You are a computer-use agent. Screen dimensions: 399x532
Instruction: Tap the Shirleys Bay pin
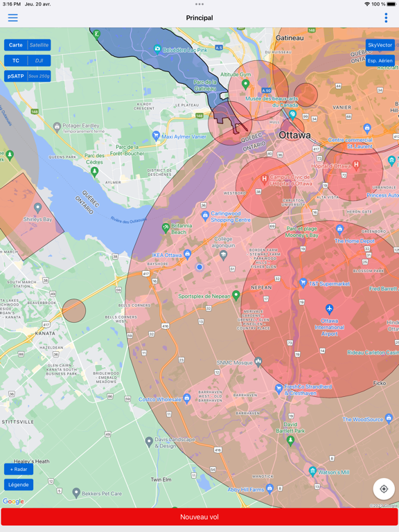37,207
